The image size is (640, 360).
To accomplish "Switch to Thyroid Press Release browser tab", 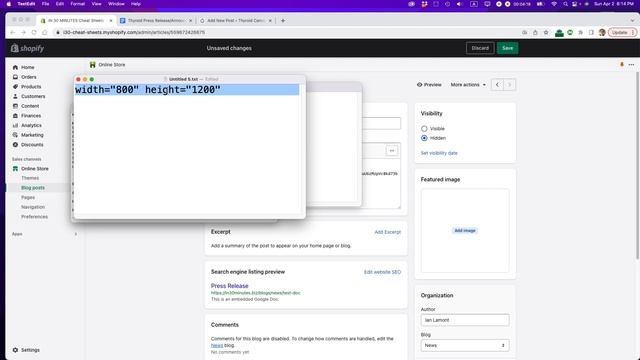I will [x=155, y=20].
